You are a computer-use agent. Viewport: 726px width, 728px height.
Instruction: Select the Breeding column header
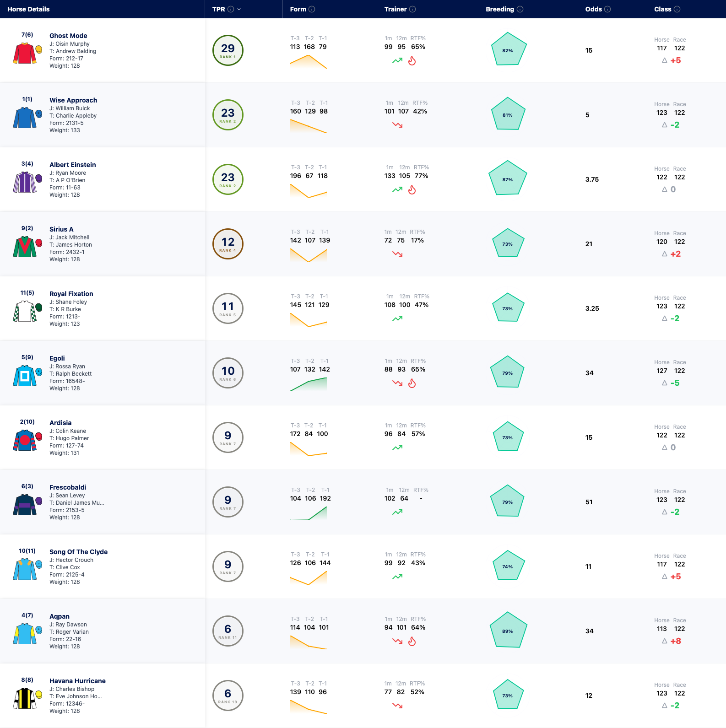(x=499, y=9)
